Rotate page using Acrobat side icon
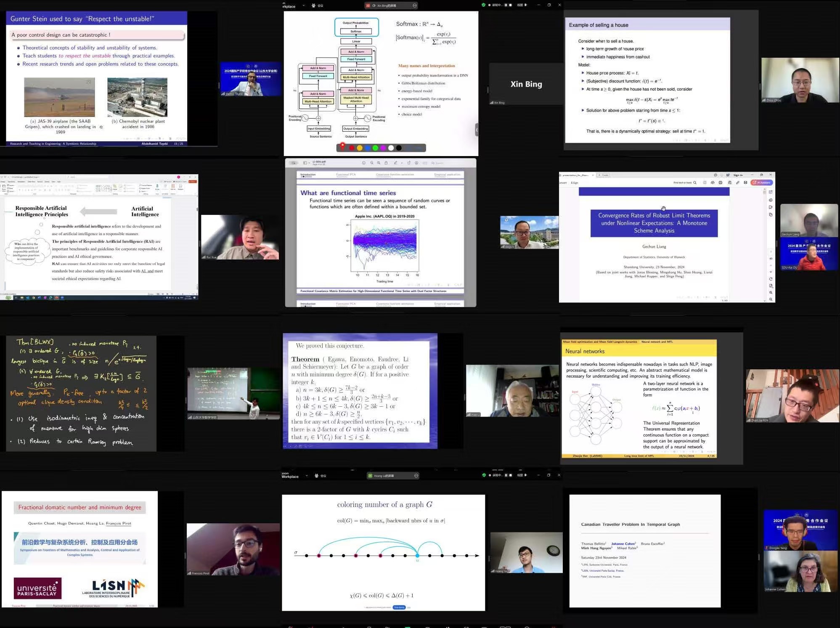This screenshot has height=628, width=840. 771,279
